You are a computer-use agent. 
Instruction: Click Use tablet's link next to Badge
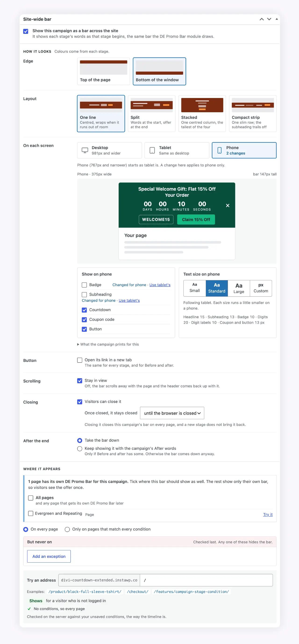tap(160, 285)
